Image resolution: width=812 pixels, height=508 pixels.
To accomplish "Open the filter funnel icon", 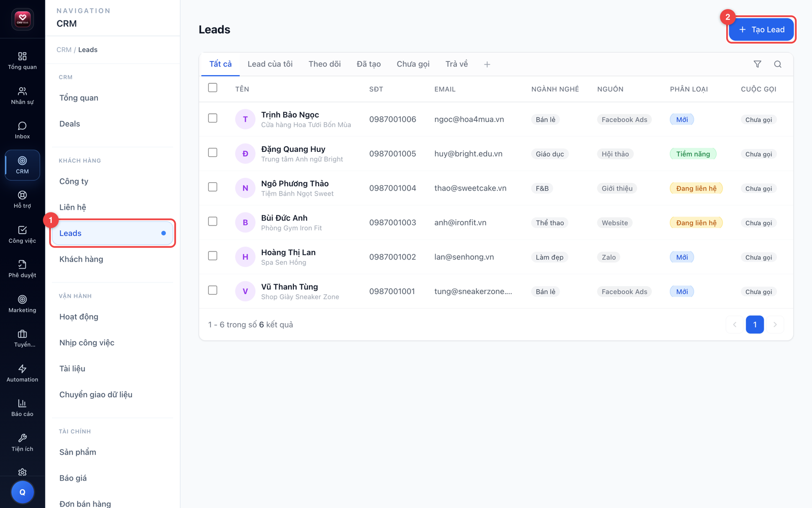I will click(x=757, y=64).
